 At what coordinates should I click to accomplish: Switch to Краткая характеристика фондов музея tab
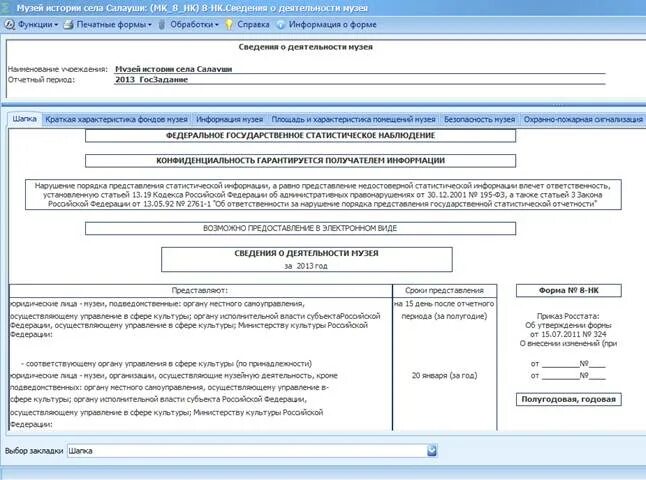click(117, 119)
